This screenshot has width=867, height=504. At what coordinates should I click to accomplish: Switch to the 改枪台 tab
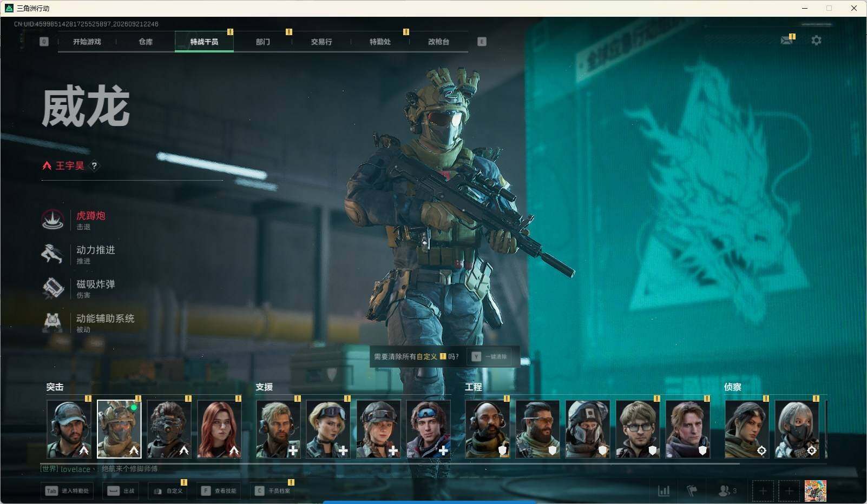coord(438,42)
